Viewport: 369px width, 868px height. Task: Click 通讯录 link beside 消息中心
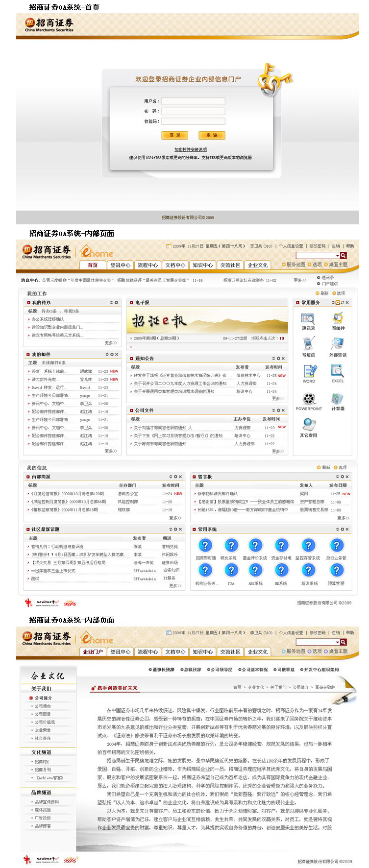point(325,277)
